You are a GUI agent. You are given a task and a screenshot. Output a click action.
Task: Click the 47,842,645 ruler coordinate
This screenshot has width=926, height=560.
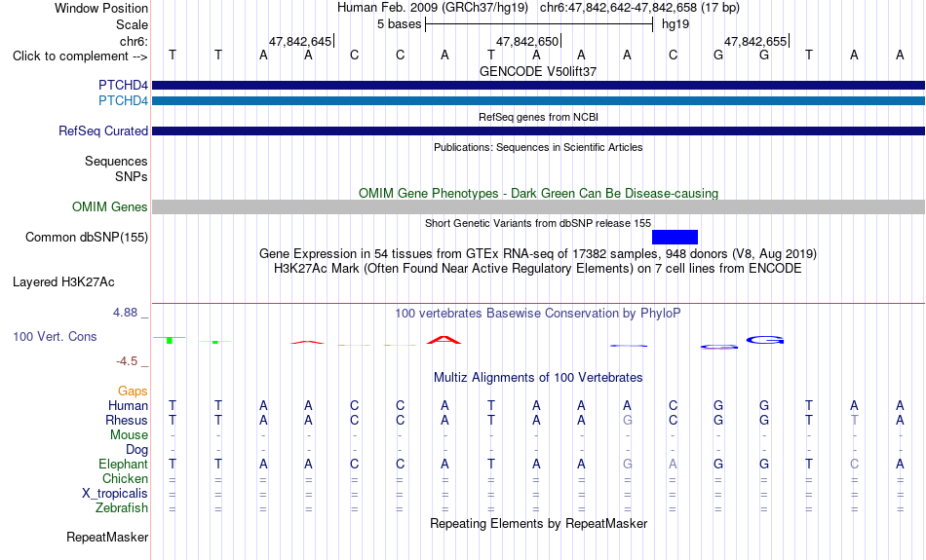pos(300,41)
